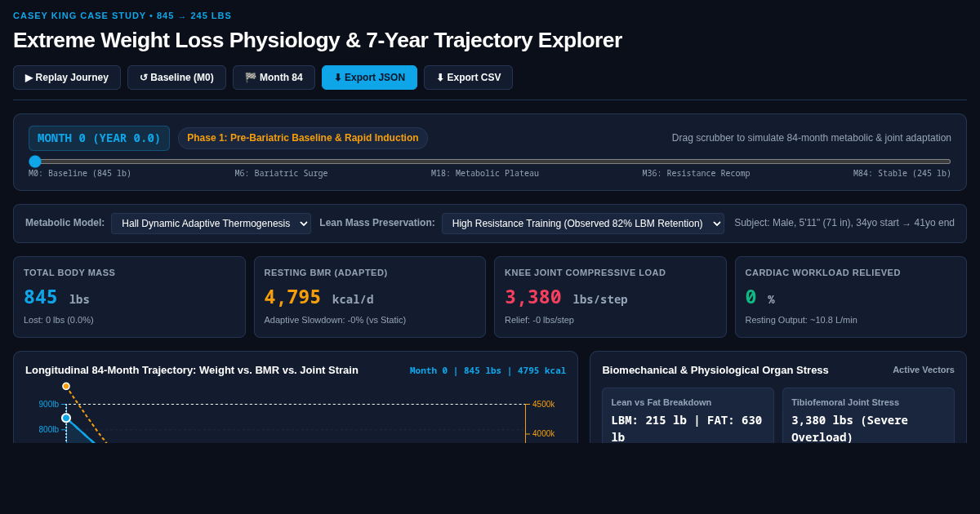
Task: Click 'Relief: -0 lbs/step' text
Action: pos(539,320)
